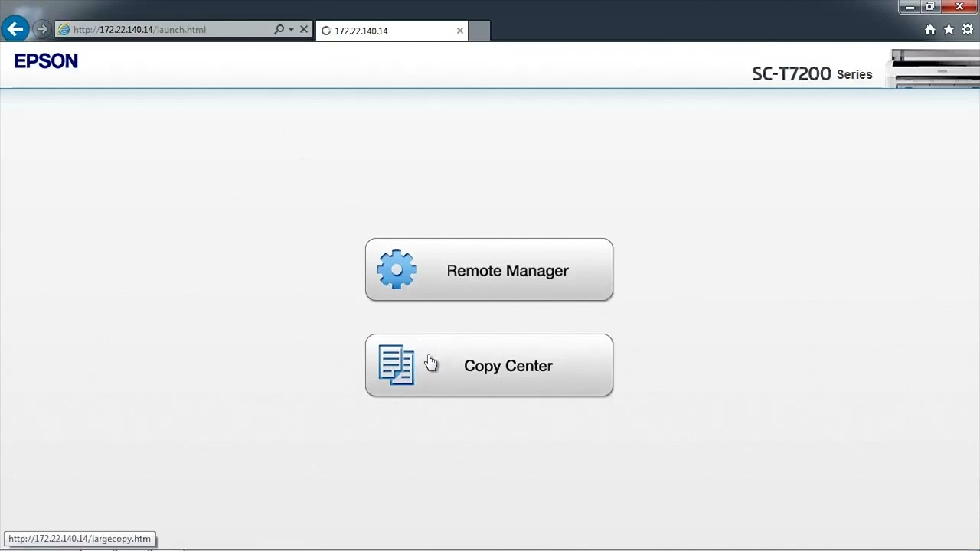Open the browser Home icon

point(929,30)
